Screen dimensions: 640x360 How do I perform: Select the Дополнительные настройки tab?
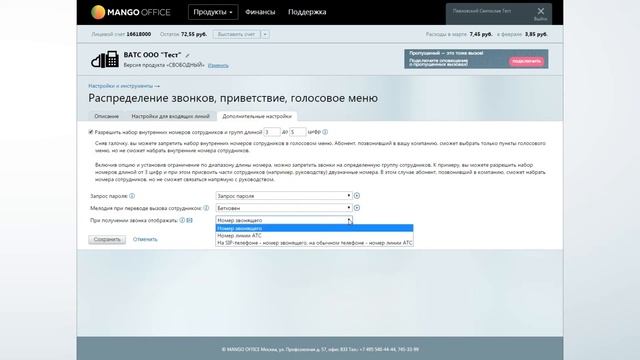[x=257, y=116]
